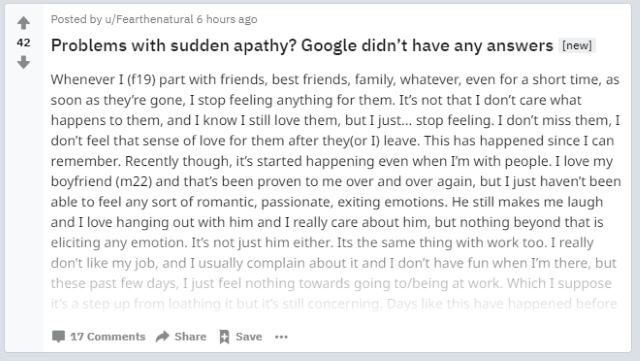Screen dimensions: 640x361
Task: Click the 'eliciting any emotion' sentence in body
Action: (119, 243)
